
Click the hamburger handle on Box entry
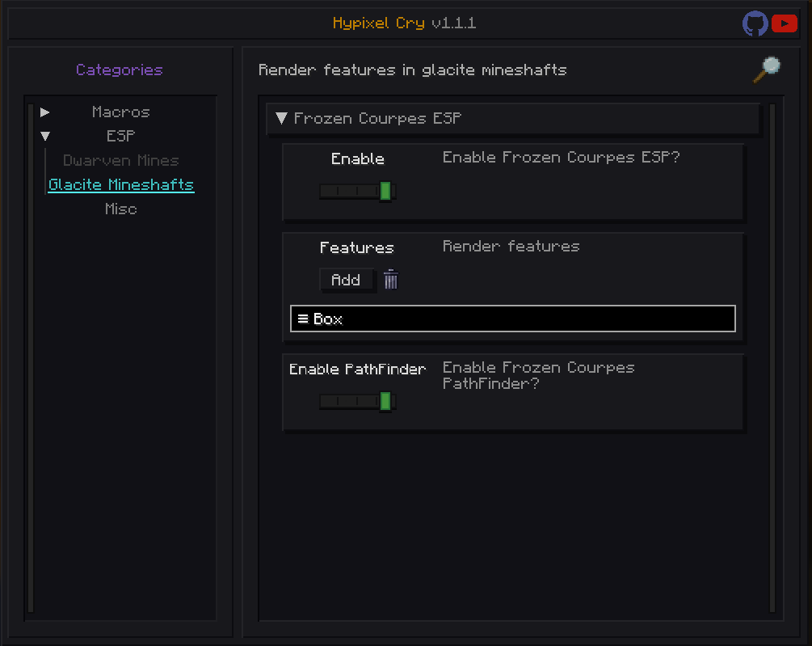(x=303, y=319)
